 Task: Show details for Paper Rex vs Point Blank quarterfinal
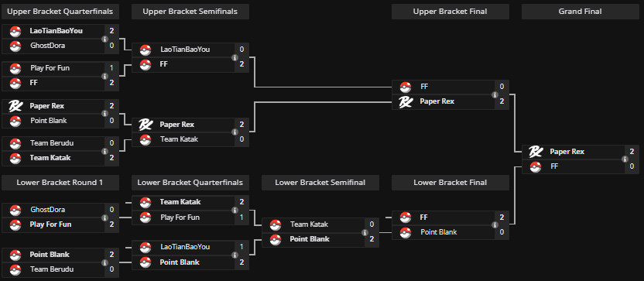coord(104,114)
